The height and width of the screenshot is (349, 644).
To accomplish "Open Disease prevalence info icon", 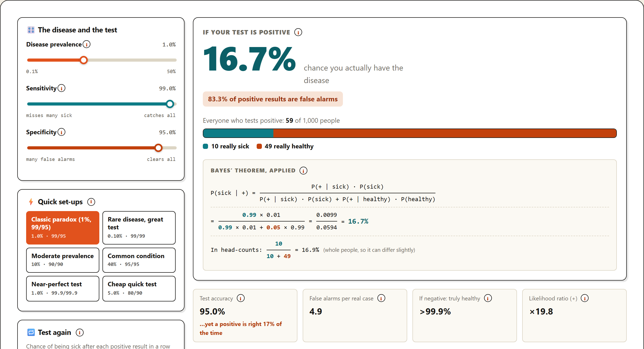I will click(x=87, y=44).
